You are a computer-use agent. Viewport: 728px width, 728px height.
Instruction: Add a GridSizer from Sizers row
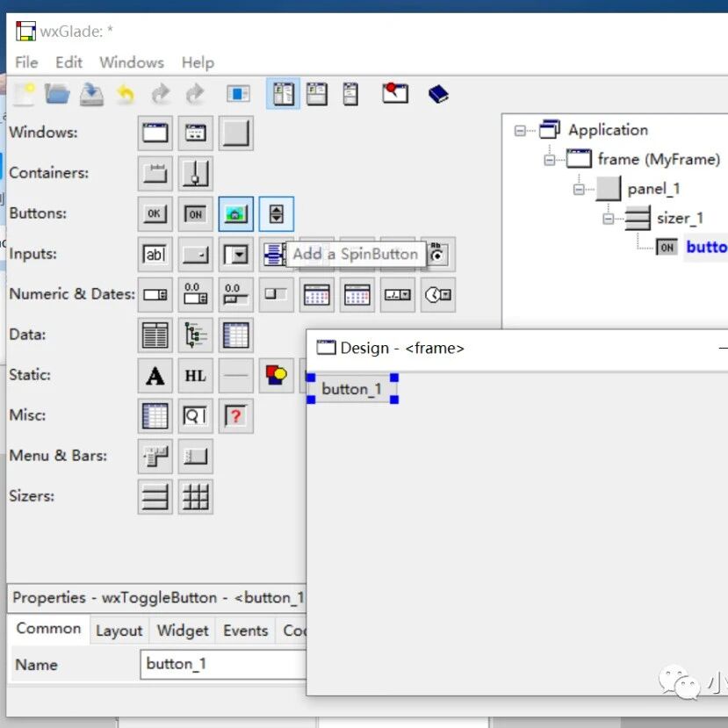click(196, 497)
